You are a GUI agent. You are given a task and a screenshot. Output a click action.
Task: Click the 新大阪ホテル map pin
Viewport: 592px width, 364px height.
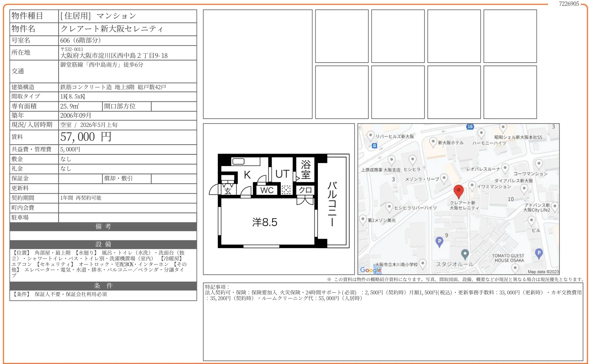coord(433,142)
